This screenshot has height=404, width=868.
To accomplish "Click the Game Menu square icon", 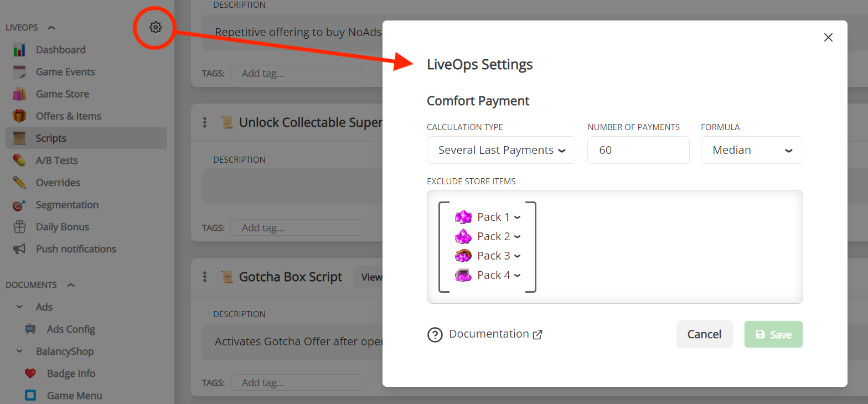I will click(x=30, y=396).
